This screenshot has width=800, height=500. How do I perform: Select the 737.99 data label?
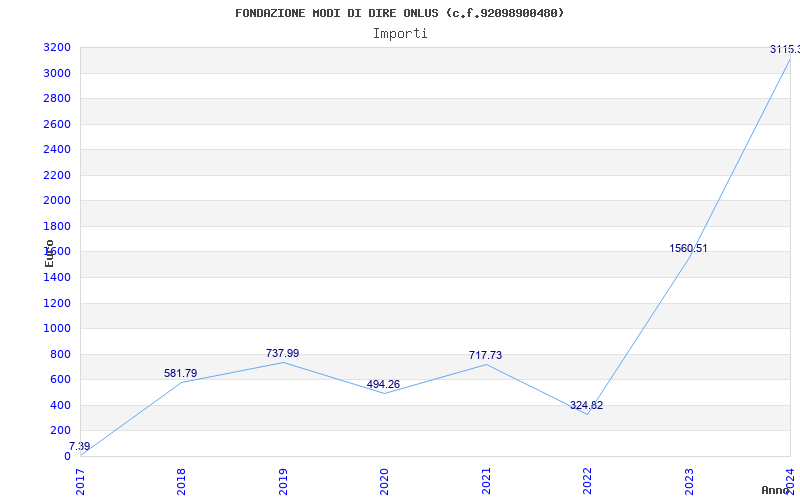pyautogui.click(x=282, y=353)
